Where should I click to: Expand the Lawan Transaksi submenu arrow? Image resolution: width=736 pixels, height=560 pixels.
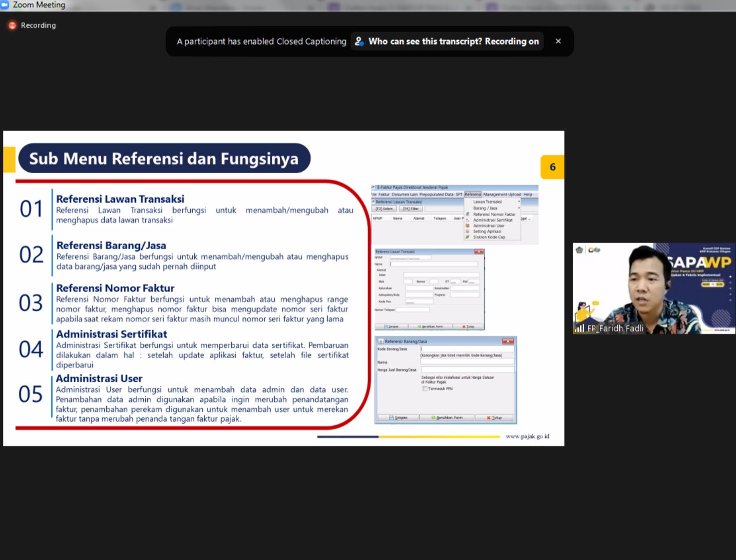pos(519,202)
